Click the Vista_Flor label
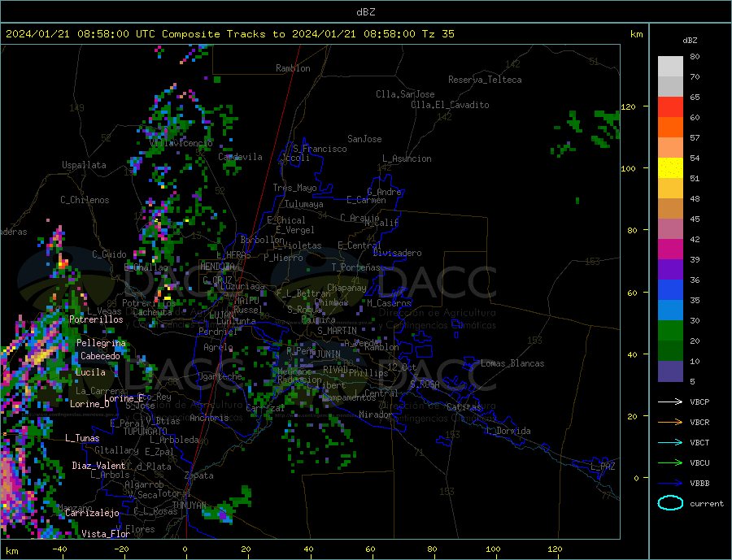 coord(106,534)
